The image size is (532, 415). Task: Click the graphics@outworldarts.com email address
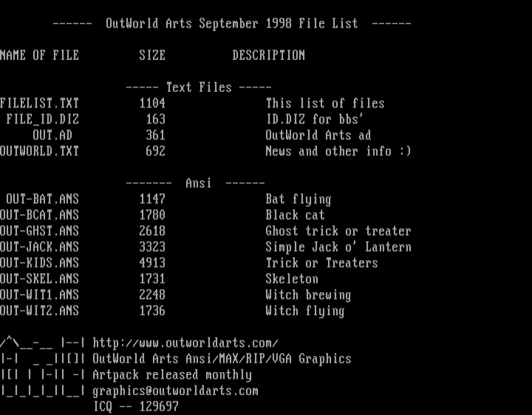[175, 391]
